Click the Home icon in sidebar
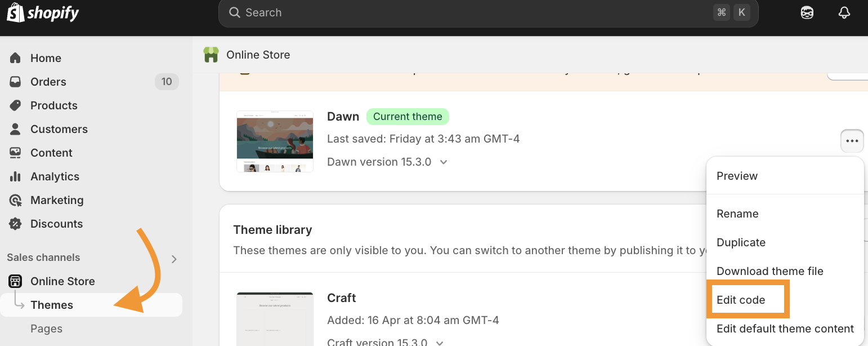 [x=16, y=58]
